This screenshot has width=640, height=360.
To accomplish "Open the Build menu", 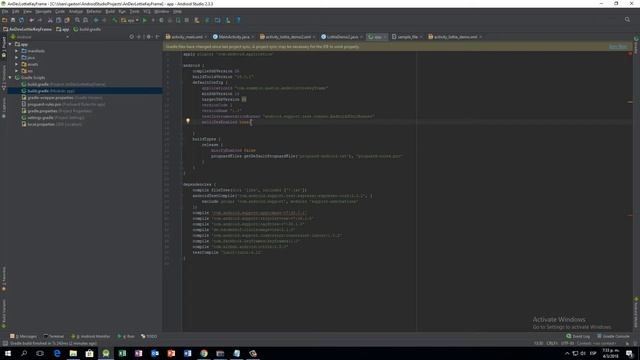I will (x=110, y=11).
